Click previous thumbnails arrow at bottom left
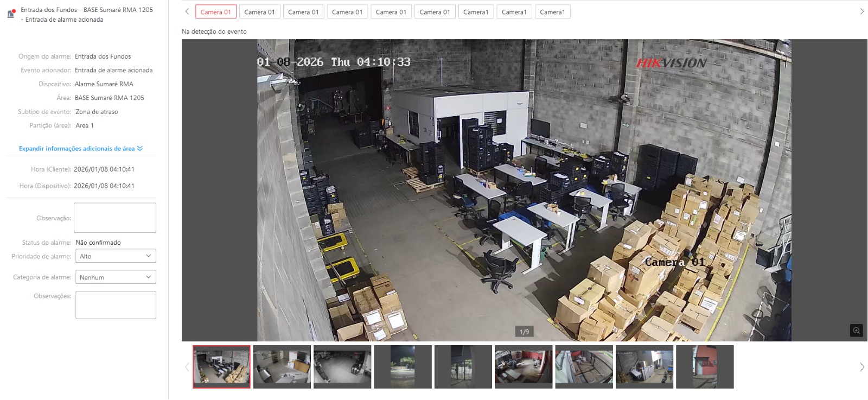 click(187, 367)
